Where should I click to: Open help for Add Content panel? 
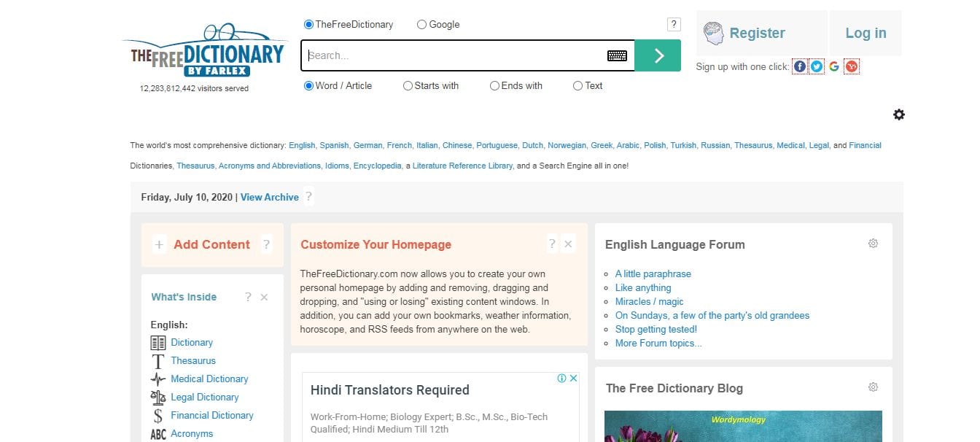point(266,245)
